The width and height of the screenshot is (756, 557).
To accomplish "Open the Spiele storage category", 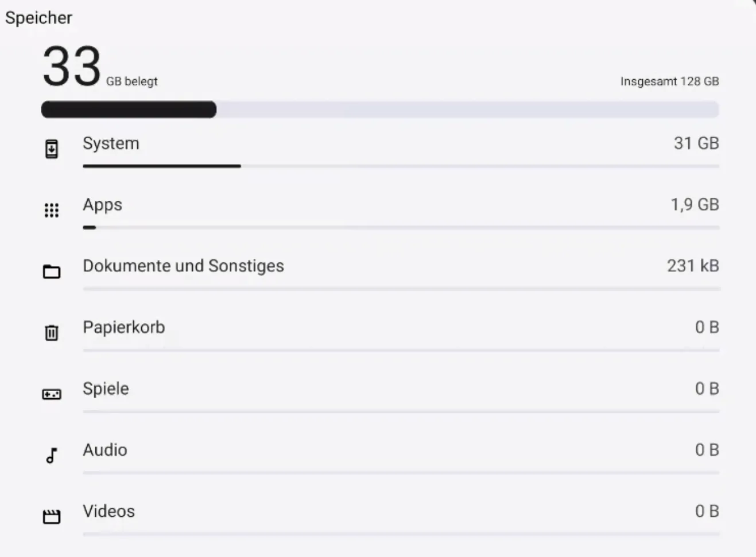I will (106, 389).
